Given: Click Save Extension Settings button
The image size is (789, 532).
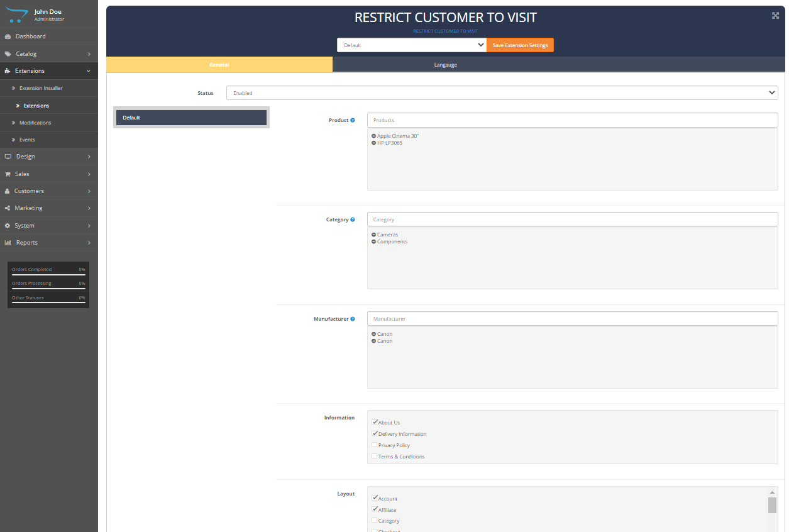Looking at the screenshot, I should (520, 45).
